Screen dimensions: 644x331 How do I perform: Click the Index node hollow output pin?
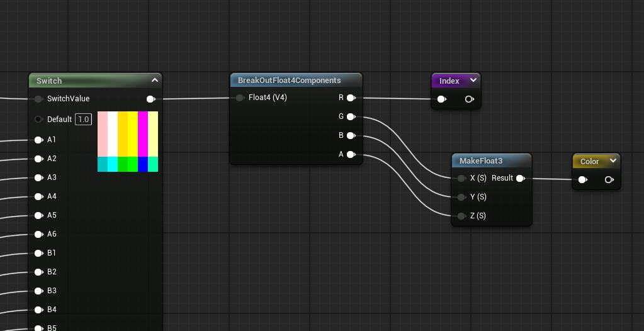(470, 99)
